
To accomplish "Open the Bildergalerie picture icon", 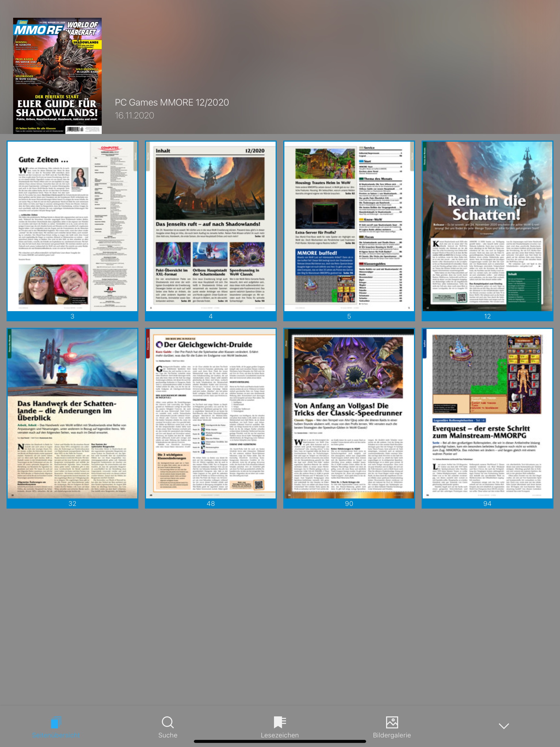I will [x=392, y=722].
